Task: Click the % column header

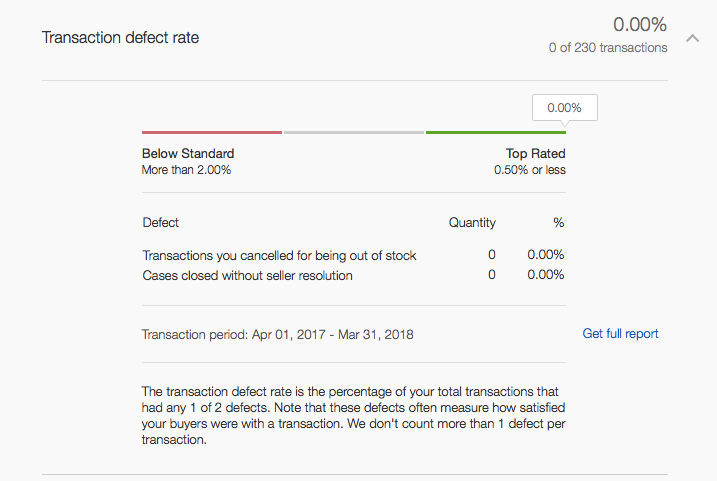Action: (x=558, y=222)
